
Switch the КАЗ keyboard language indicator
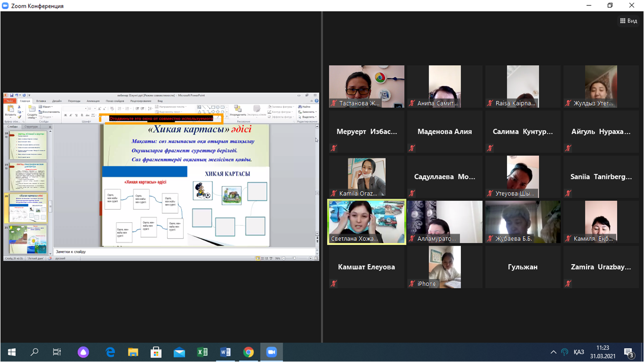pos(579,352)
